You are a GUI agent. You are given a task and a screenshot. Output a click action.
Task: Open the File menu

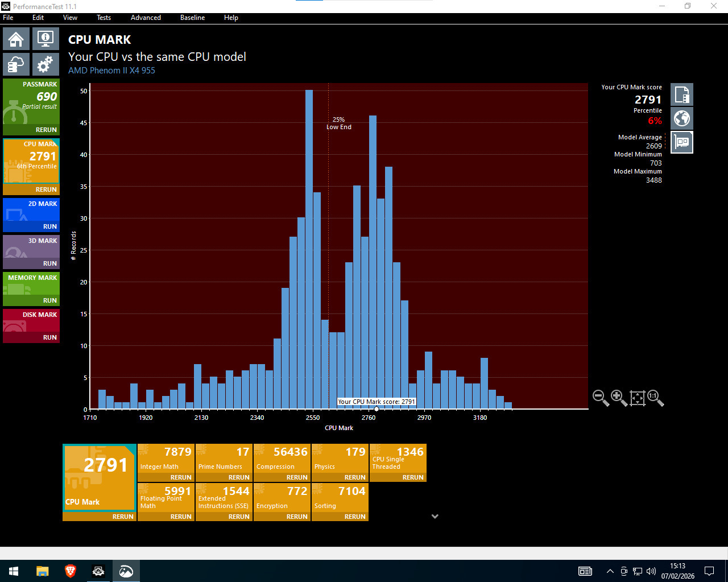click(x=8, y=18)
